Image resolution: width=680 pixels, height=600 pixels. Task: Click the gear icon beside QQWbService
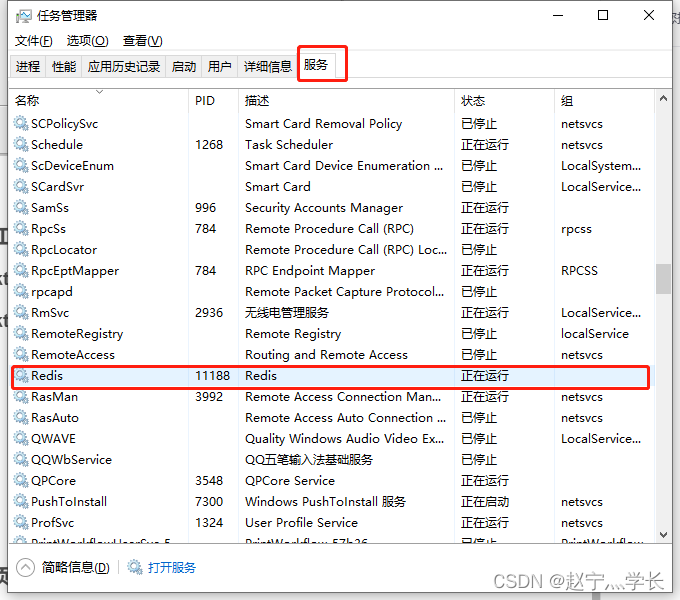(x=21, y=460)
